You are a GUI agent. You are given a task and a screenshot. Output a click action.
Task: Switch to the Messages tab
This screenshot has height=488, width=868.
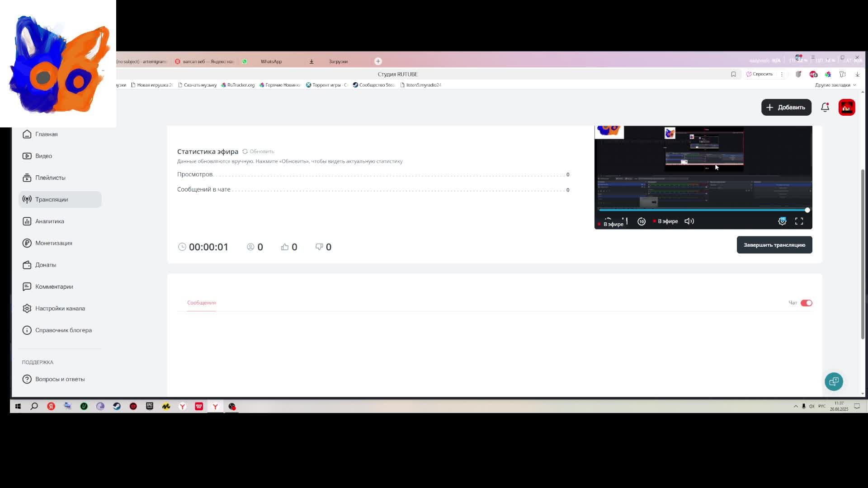tap(201, 303)
